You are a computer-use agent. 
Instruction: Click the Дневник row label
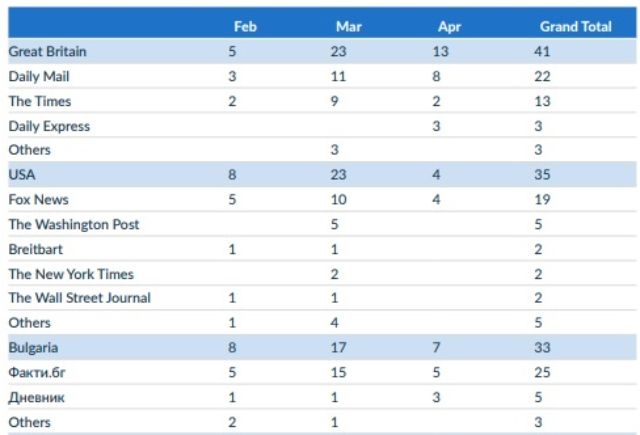pyautogui.click(x=39, y=397)
